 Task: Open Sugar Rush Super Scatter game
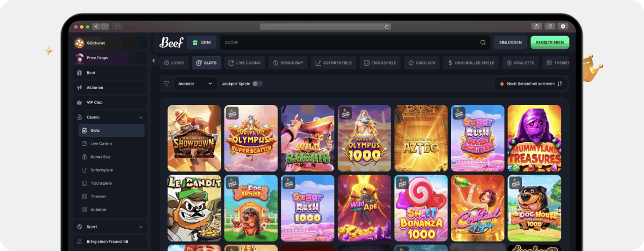tap(478, 138)
